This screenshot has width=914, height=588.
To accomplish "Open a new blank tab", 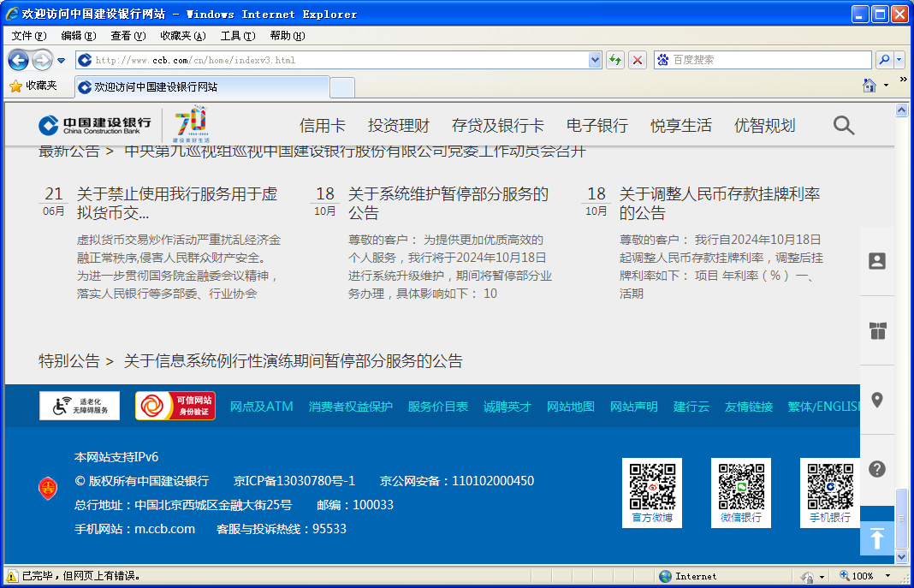I will 342,87.
